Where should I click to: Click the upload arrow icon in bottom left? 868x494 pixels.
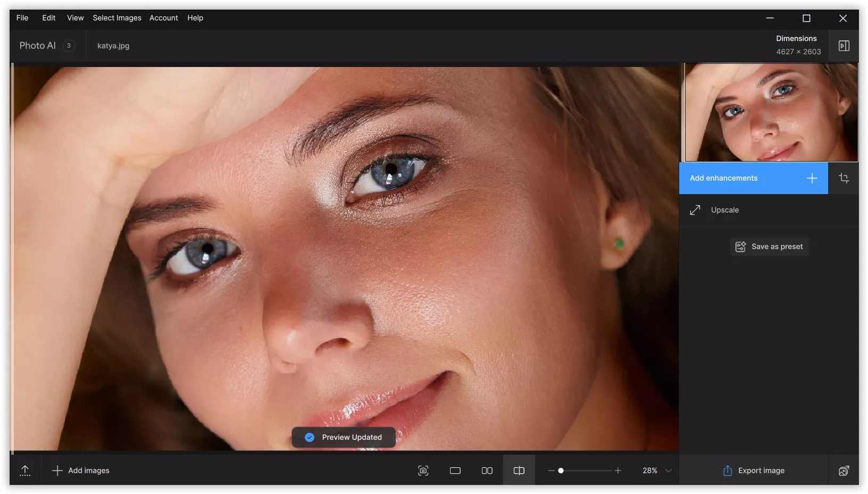(x=24, y=470)
